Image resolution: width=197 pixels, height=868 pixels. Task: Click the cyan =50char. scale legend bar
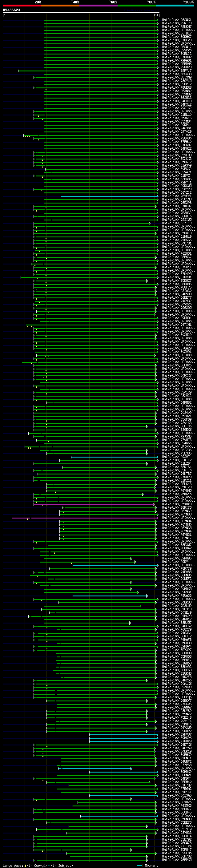(x=139, y=865)
